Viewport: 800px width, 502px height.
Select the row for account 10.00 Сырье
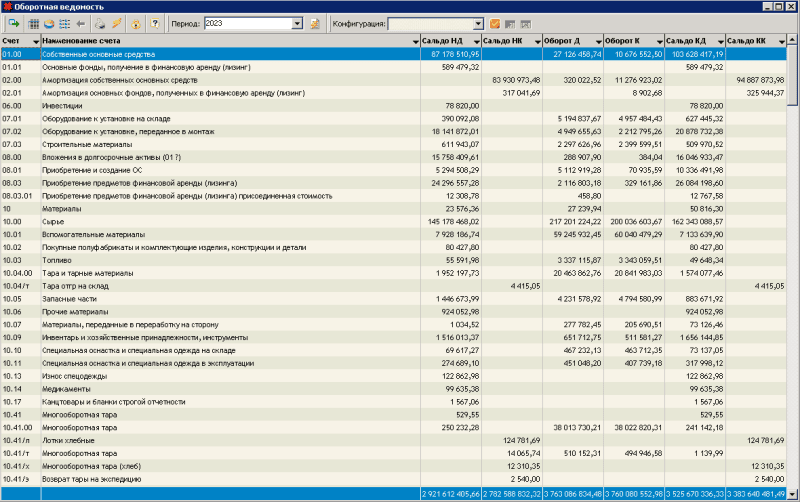point(200,219)
